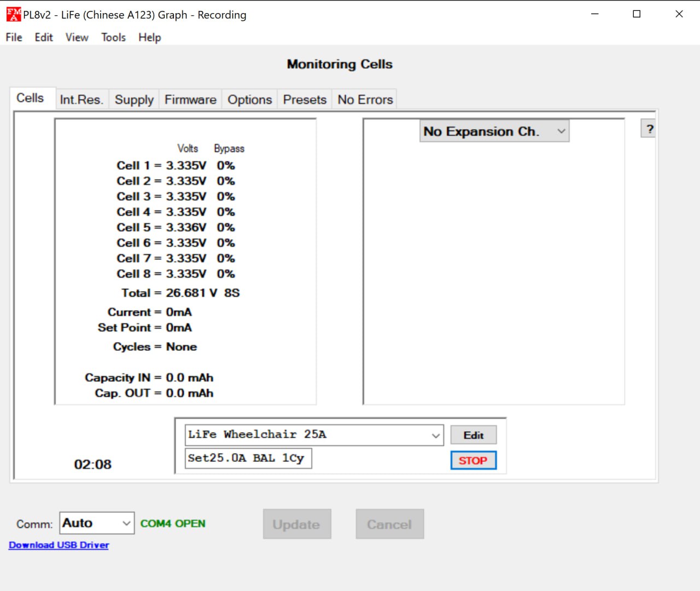Open the LiFe Wheelchair 25A preset dropdown
Viewport: 700px width, 591px height.
314,435
